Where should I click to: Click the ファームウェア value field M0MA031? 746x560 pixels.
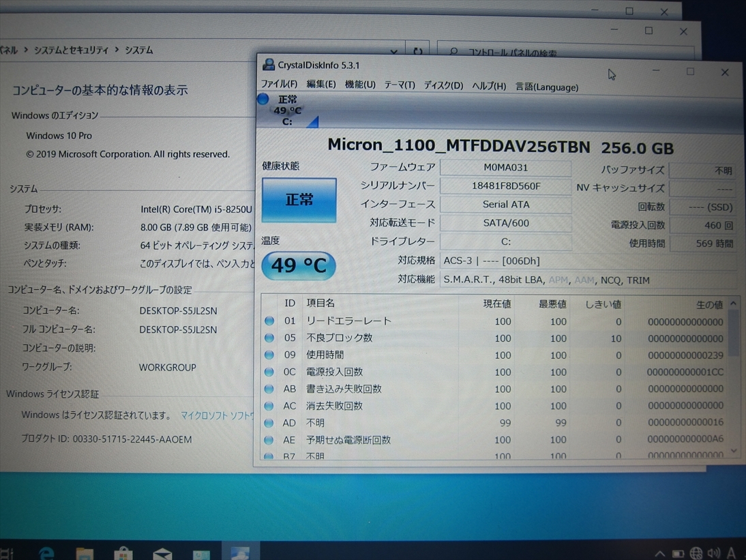tap(506, 168)
